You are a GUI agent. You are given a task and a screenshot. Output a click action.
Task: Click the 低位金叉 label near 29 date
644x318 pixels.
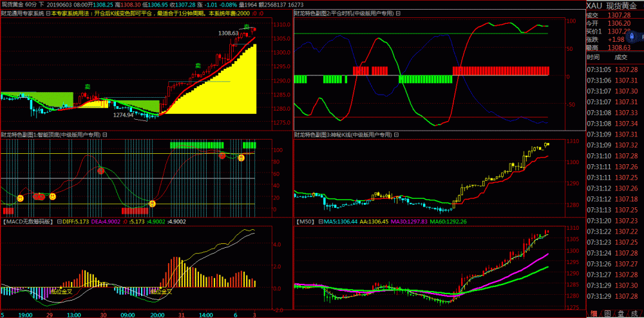tap(62, 292)
